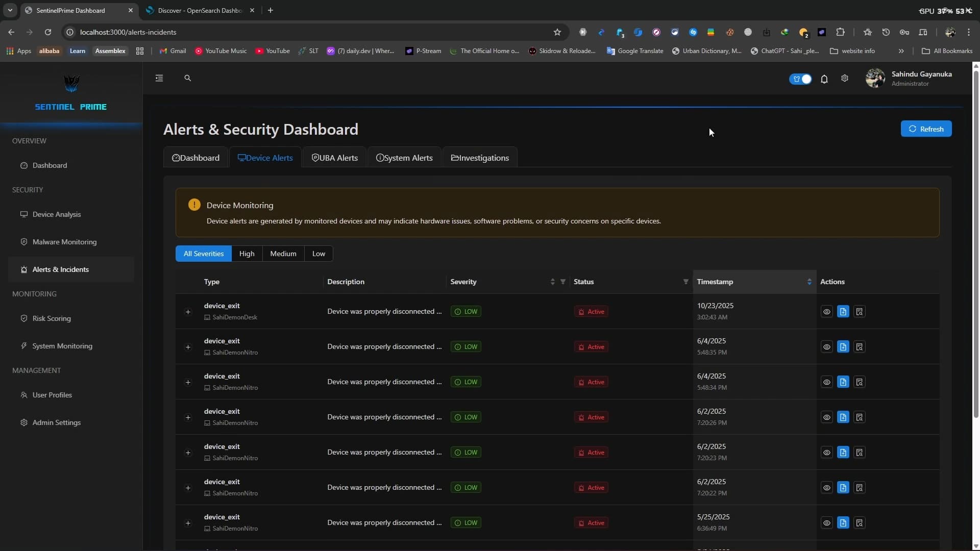Sort by the Timestamp column sorter arrows

(x=809, y=282)
